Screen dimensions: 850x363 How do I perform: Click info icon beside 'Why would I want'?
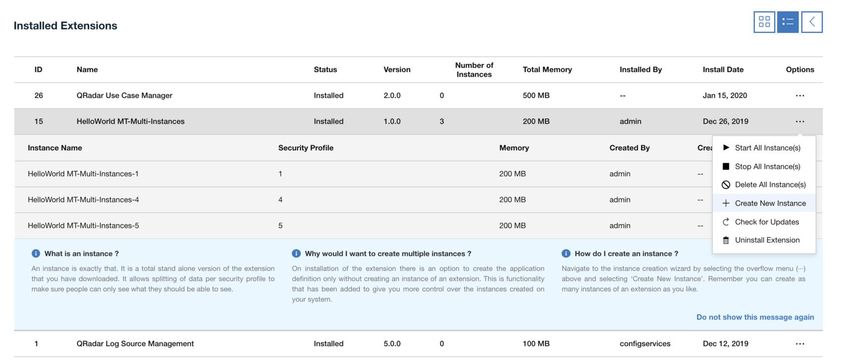(x=296, y=253)
